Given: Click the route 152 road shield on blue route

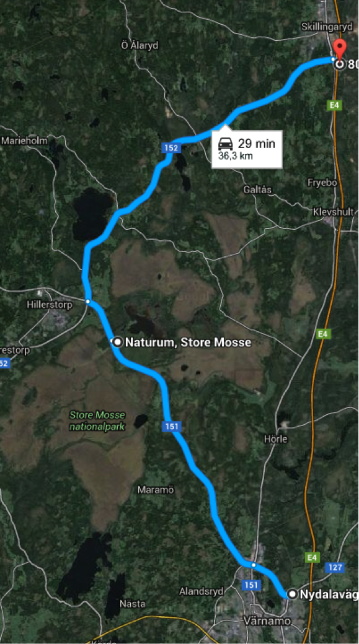Looking at the screenshot, I should click(x=172, y=148).
